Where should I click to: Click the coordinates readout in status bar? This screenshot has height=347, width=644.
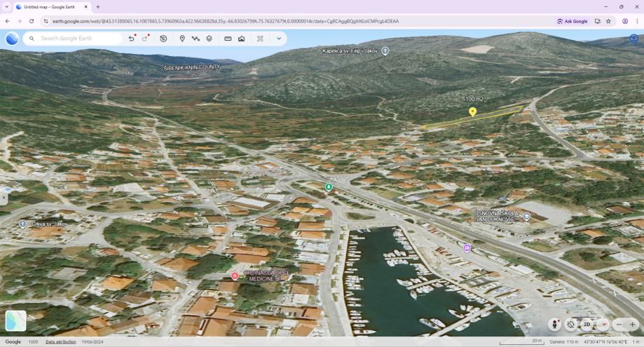click(605, 341)
